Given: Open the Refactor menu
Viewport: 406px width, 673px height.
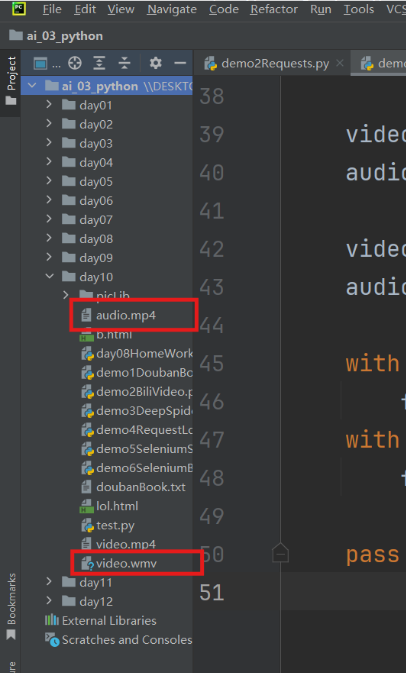Looking at the screenshot, I should [x=274, y=9].
